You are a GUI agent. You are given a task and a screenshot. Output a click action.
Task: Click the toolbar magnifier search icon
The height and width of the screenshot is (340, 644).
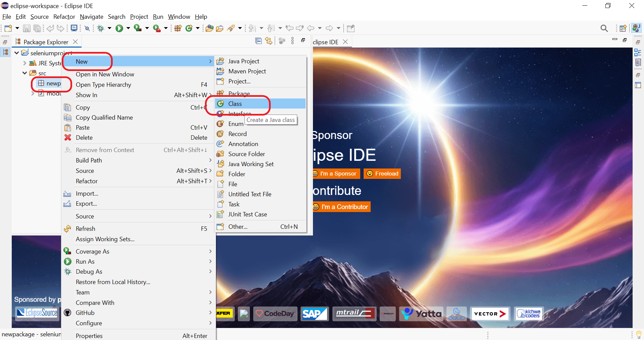(604, 28)
